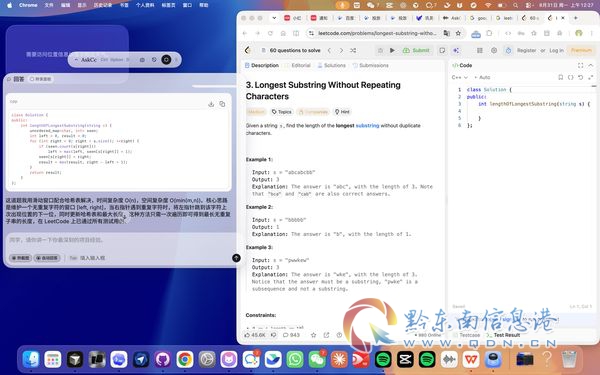Image resolution: width=600 pixels, height=375 pixels.
Task: Copy the code snippet in the answer panel
Action: point(222,104)
